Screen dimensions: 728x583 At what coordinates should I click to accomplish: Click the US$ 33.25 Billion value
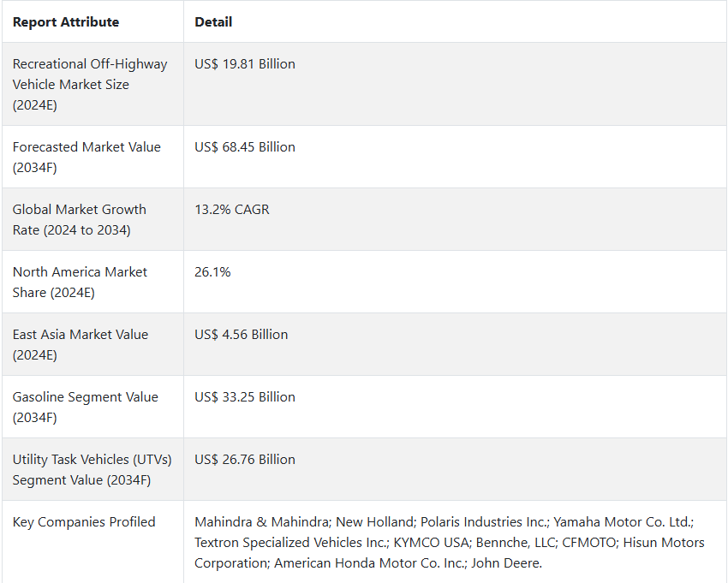pos(245,397)
